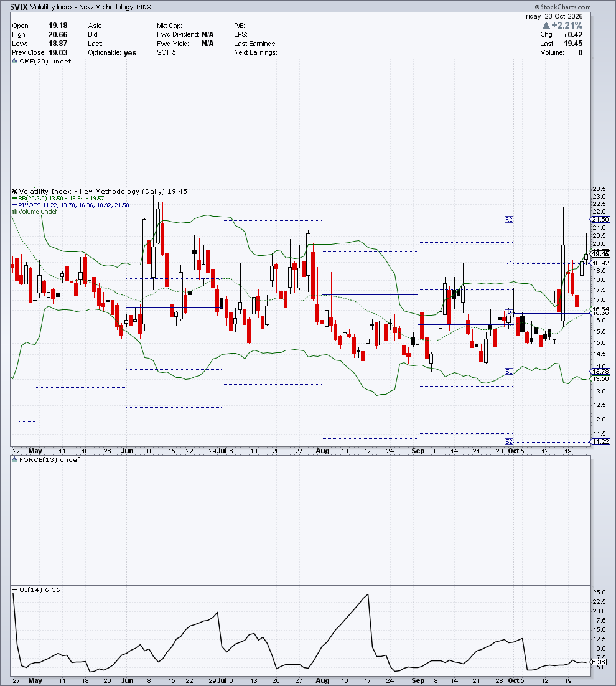Click the Open value 19.18
This screenshot has height=686, width=616.
point(58,26)
